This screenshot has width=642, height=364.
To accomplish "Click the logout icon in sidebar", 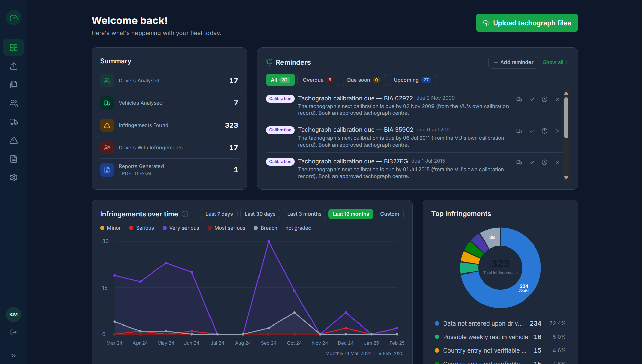I will pos(14,332).
